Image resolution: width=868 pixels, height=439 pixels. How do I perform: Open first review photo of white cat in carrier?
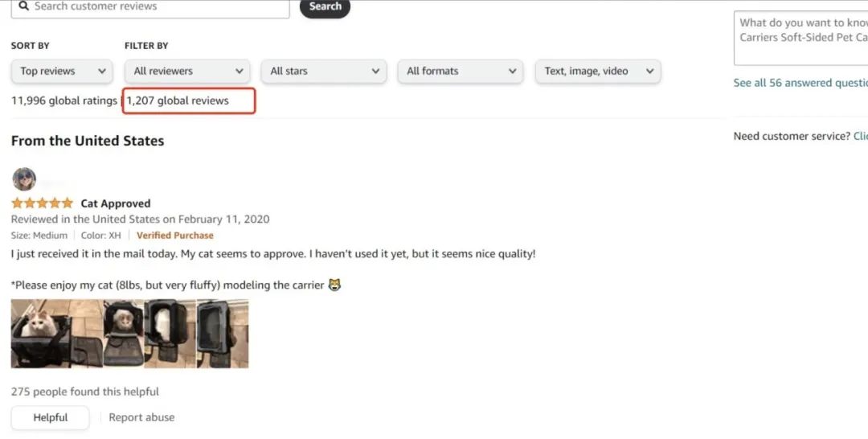(x=57, y=334)
